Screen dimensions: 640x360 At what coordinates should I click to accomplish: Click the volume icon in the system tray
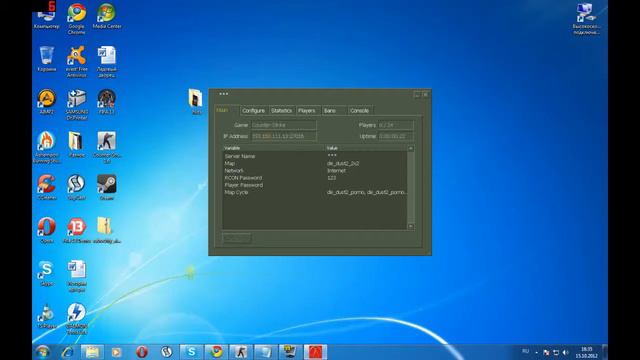566,352
